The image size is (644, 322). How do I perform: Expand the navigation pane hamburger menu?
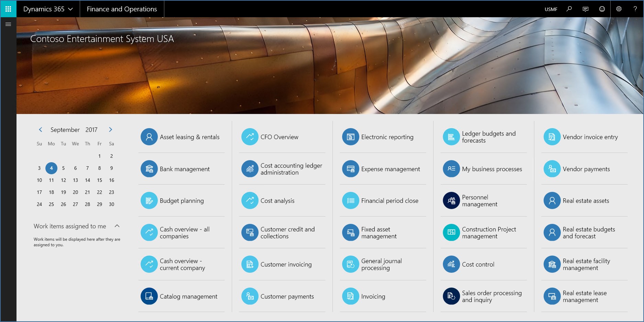pyautogui.click(x=8, y=24)
